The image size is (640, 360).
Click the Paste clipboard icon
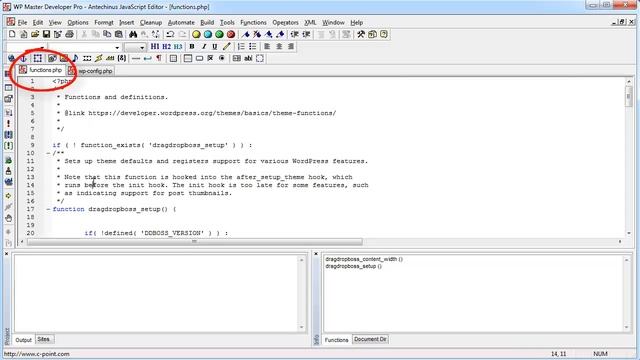(x=119, y=34)
